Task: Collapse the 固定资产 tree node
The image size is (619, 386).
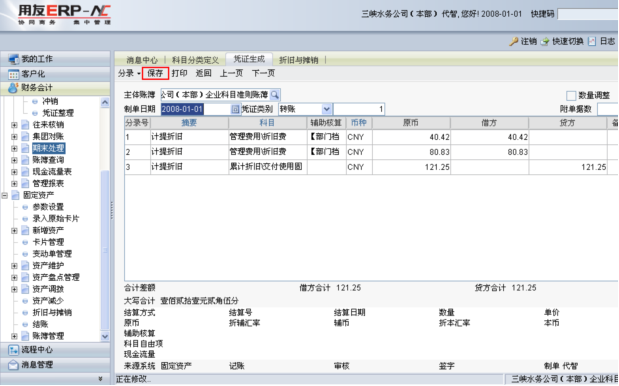Action: pos(5,195)
